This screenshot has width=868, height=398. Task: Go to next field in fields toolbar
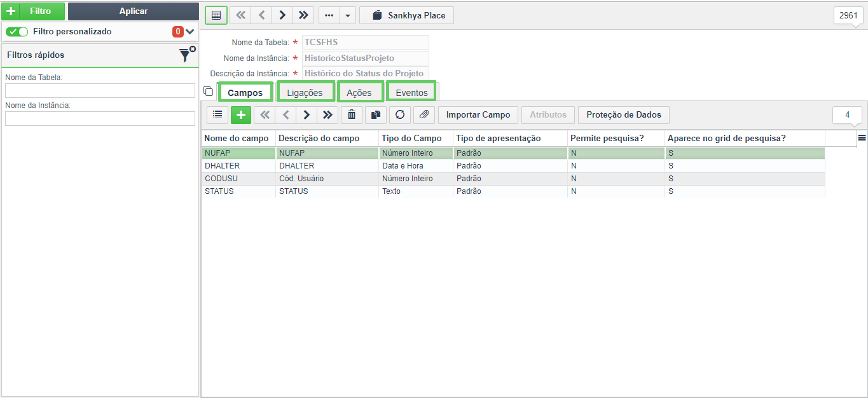[x=307, y=114]
